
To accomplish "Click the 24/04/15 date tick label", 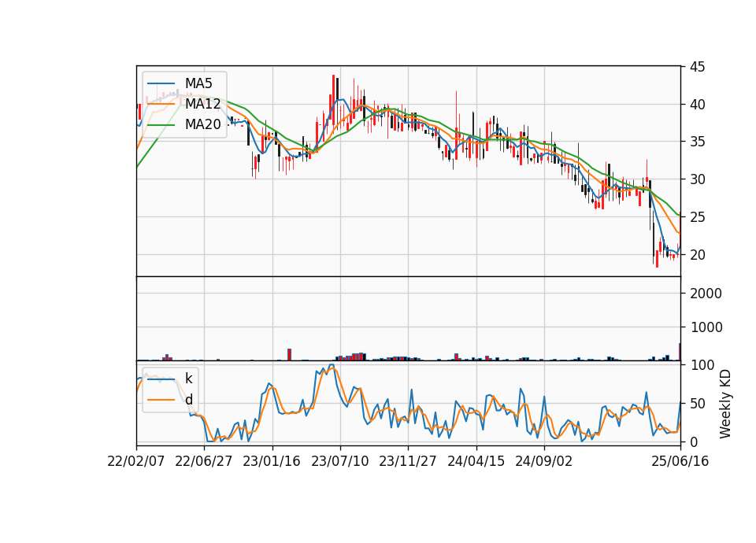I will click(476, 461).
